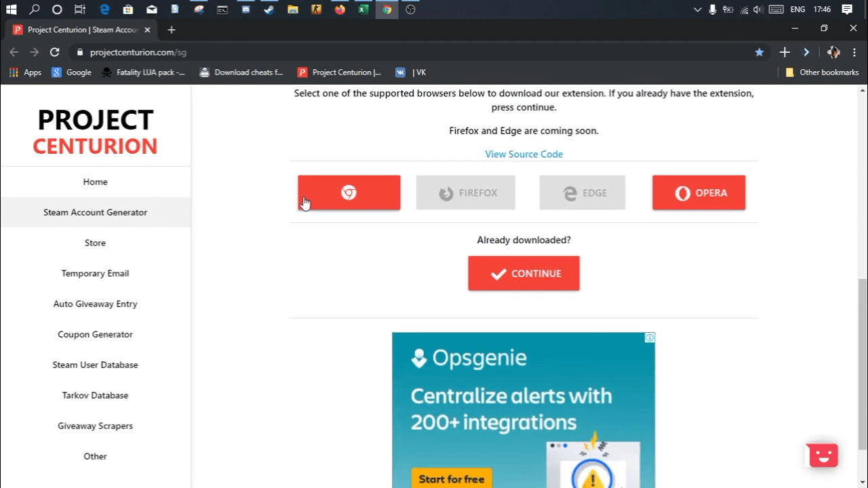Open OBS Studio from the taskbar
Viewport: 868px width, 488px height.
410,9
